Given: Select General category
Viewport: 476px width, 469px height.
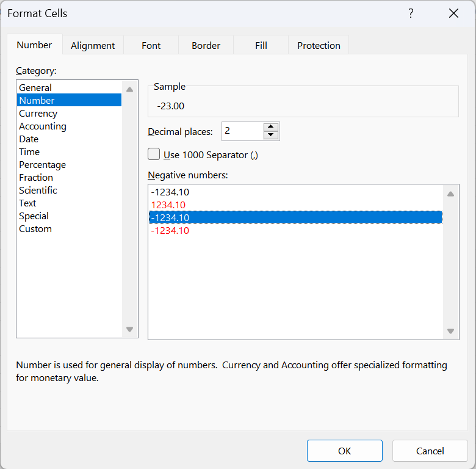Looking at the screenshot, I should click(x=69, y=87).
